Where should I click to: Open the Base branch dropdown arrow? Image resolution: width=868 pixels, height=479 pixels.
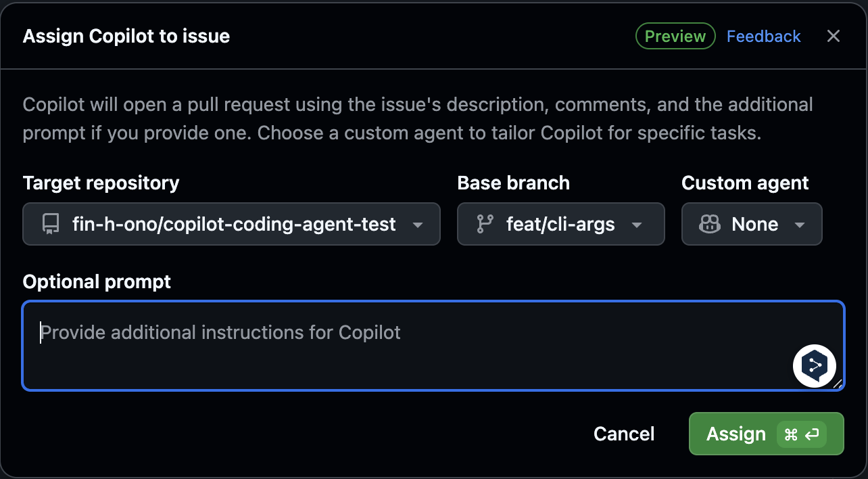pos(636,225)
